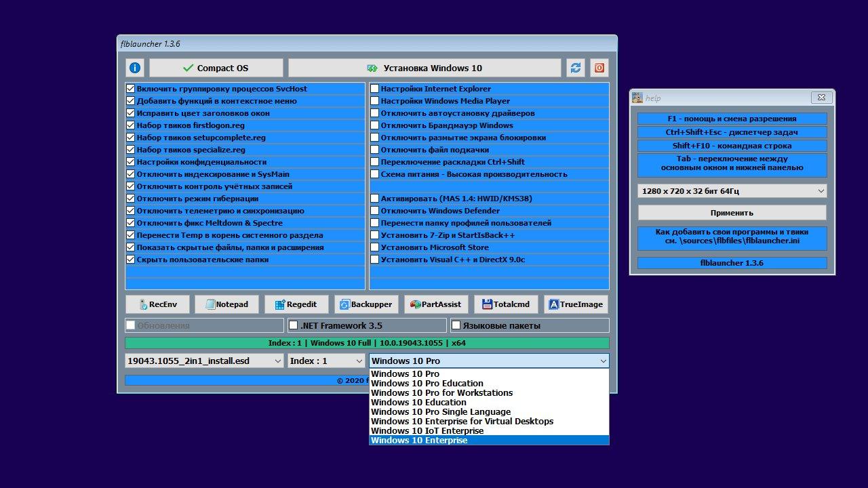
Task: Click Установка Windows 10 button
Action: tap(425, 68)
